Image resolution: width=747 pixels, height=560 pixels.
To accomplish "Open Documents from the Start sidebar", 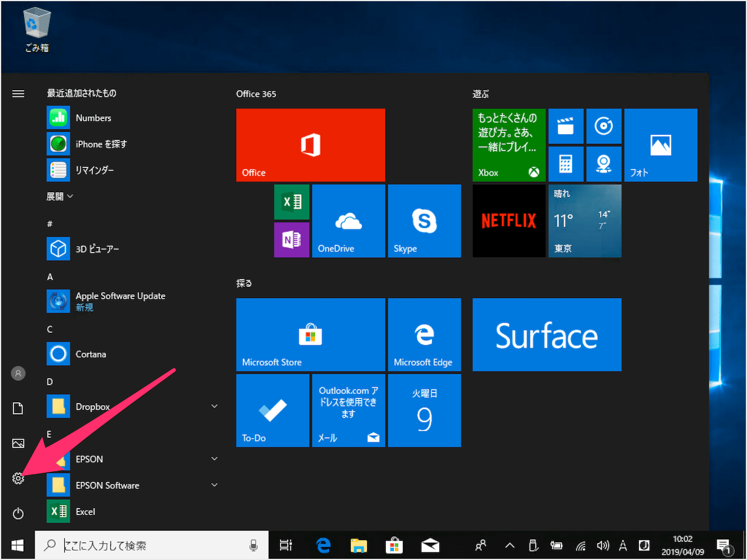I will (18, 408).
